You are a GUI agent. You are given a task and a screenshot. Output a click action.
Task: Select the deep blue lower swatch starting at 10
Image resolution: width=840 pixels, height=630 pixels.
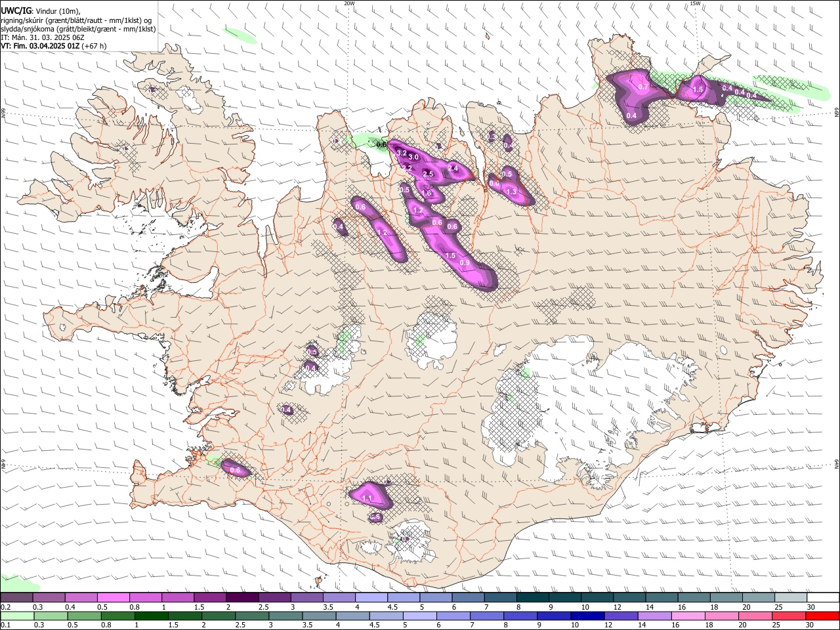[x=587, y=616]
